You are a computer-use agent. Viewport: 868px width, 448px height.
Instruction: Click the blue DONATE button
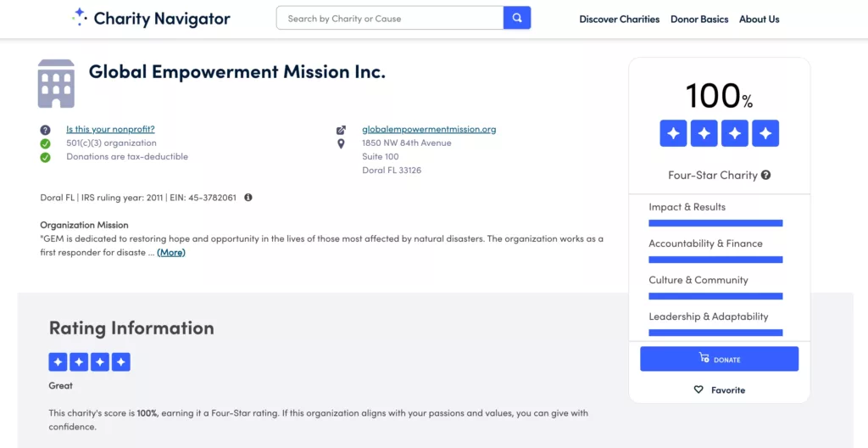(719, 359)
